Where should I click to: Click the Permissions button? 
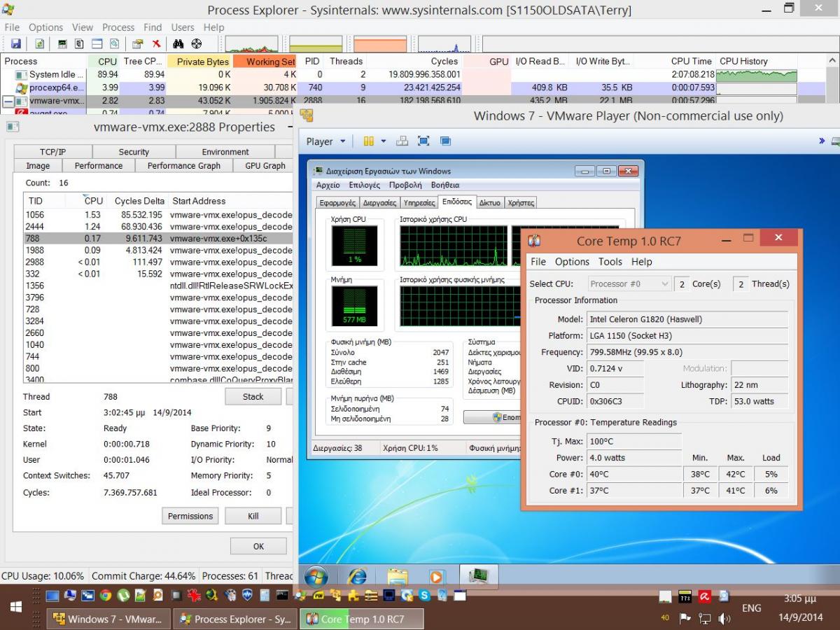190,516
